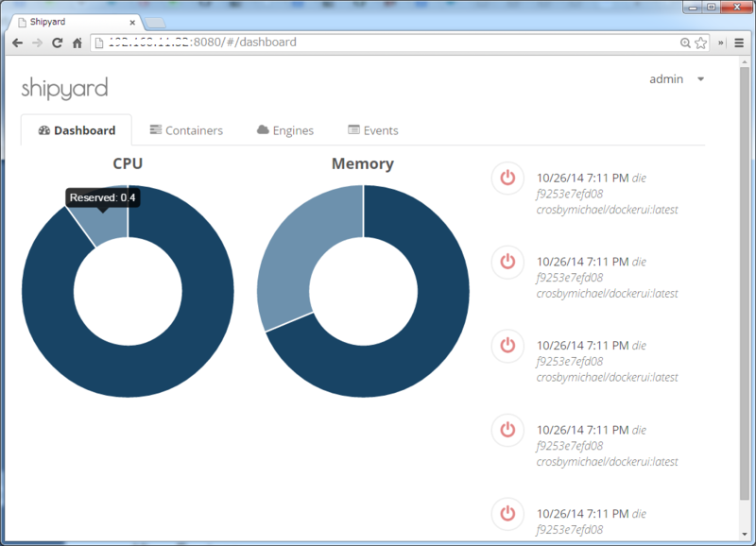Click the caret next to admin
This screenshot has height=546, width=756.
pos(700,79)
